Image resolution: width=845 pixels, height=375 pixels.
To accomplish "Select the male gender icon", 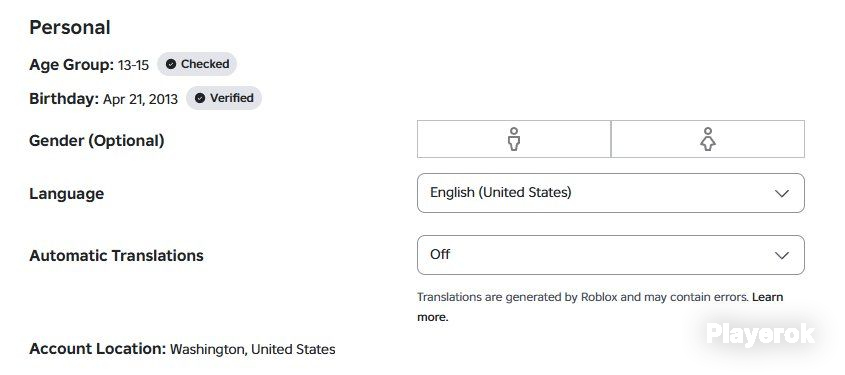I will (x=514, y=139).
